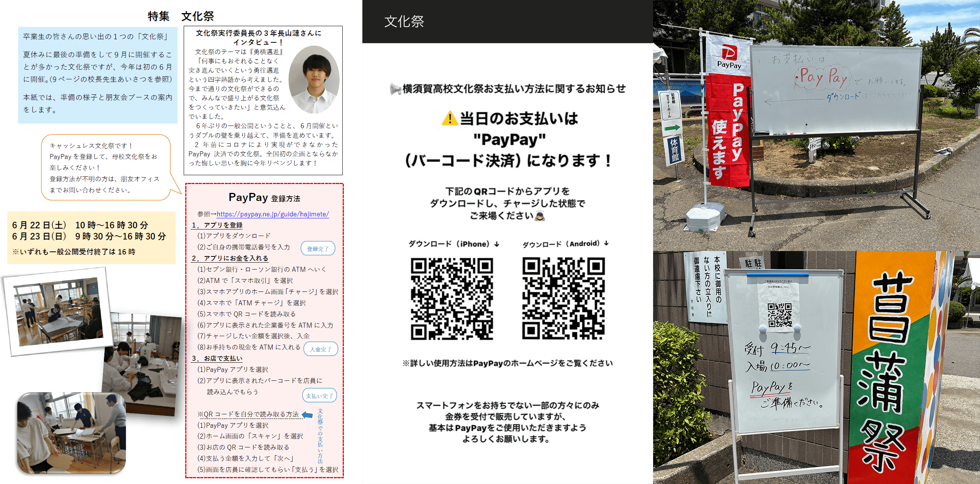Screen dimensions: 980x484
Task: Click the 文化祭 title in dark header bar
Action: coord(404,22)
